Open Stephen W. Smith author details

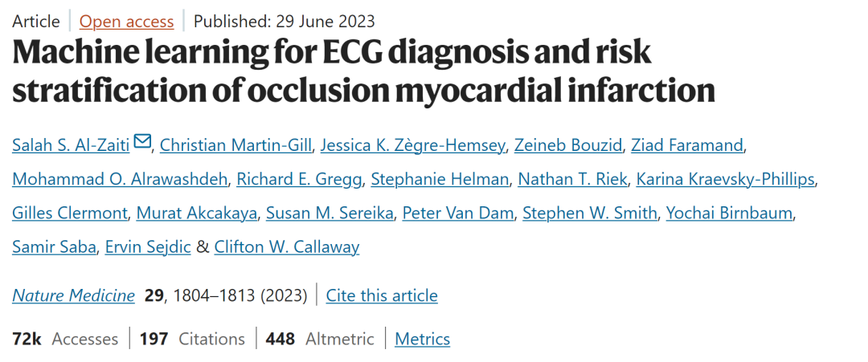(590, 214)
